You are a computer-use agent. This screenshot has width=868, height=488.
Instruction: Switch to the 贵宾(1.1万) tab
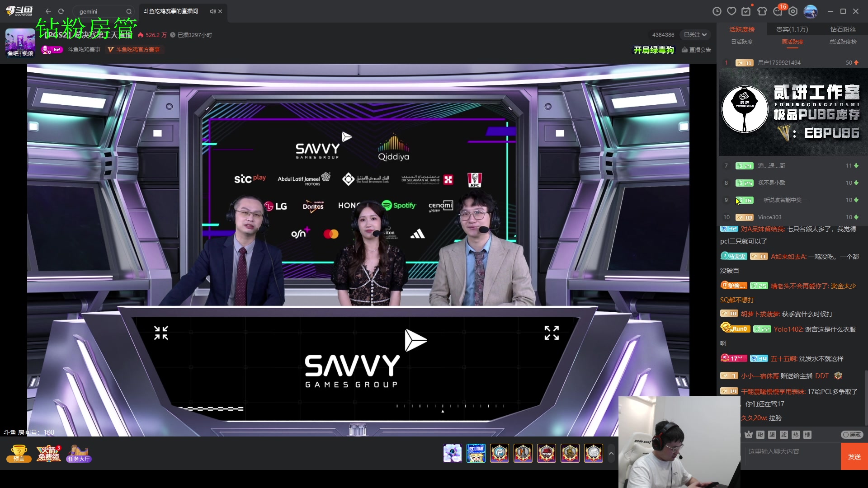[792, 29]
